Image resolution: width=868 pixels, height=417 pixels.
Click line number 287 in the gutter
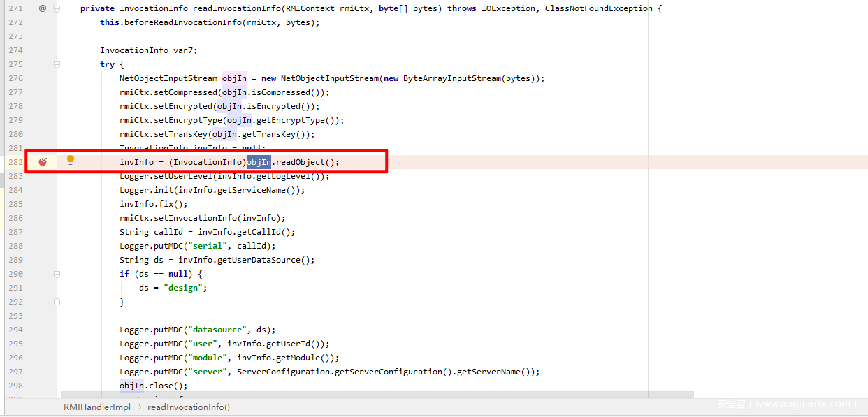[15, 232]
